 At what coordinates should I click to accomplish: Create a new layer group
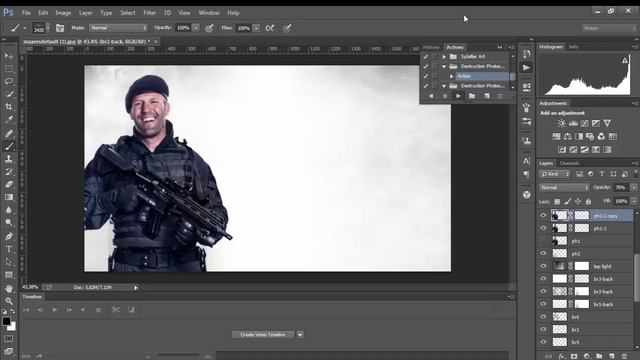pyautogui.click(x=599, y=356)
